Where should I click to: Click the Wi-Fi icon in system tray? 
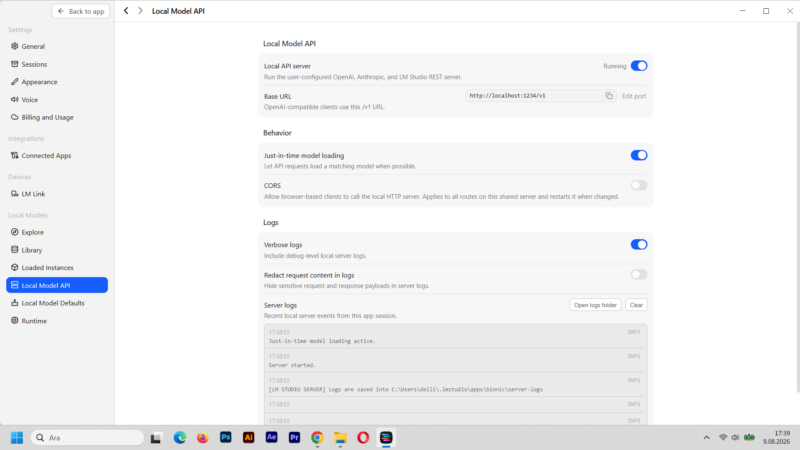[723, 437]
